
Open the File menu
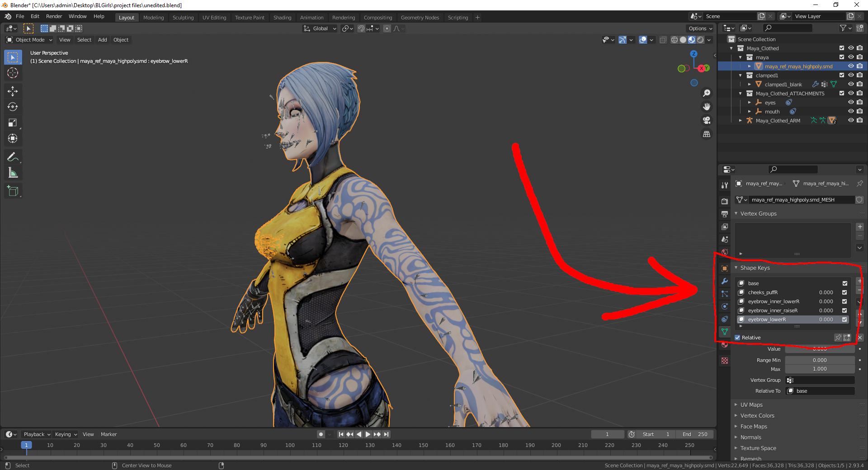point(20,16)
